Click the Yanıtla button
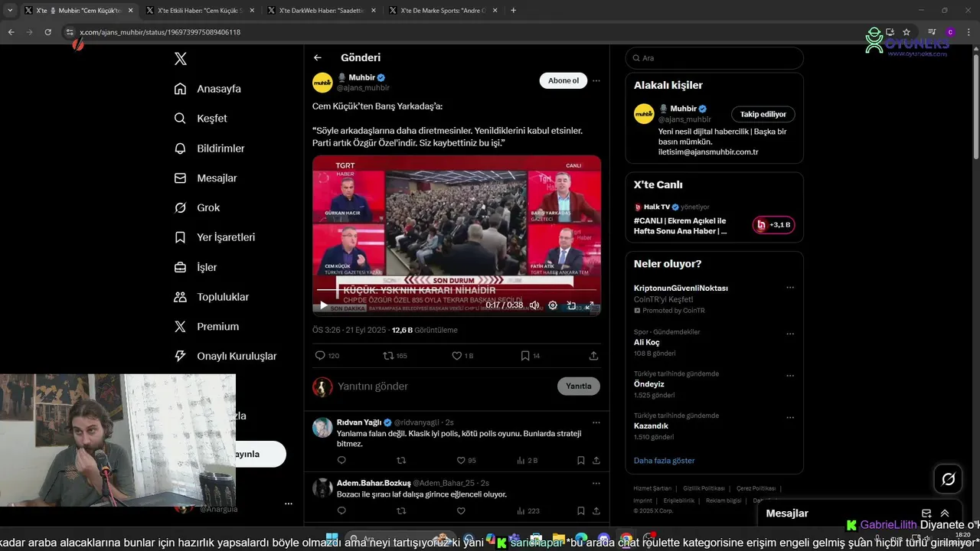980x551 pixels. coord(579,386)
